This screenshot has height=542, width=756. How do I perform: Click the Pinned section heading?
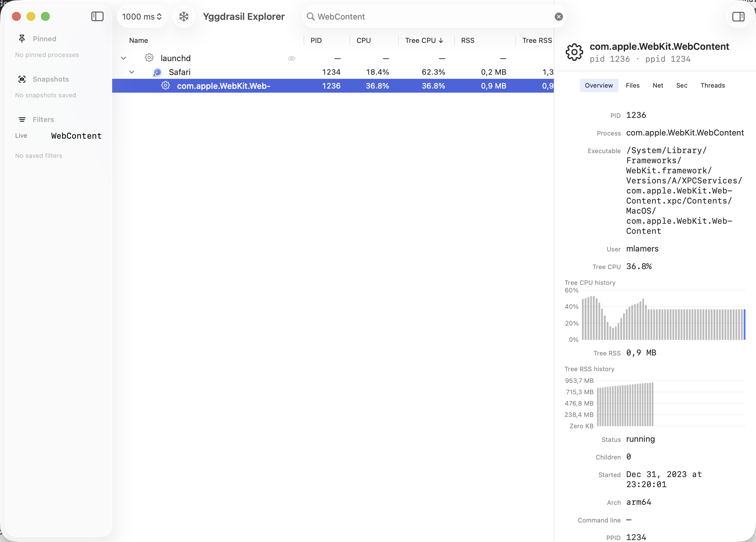click(44, 39)
